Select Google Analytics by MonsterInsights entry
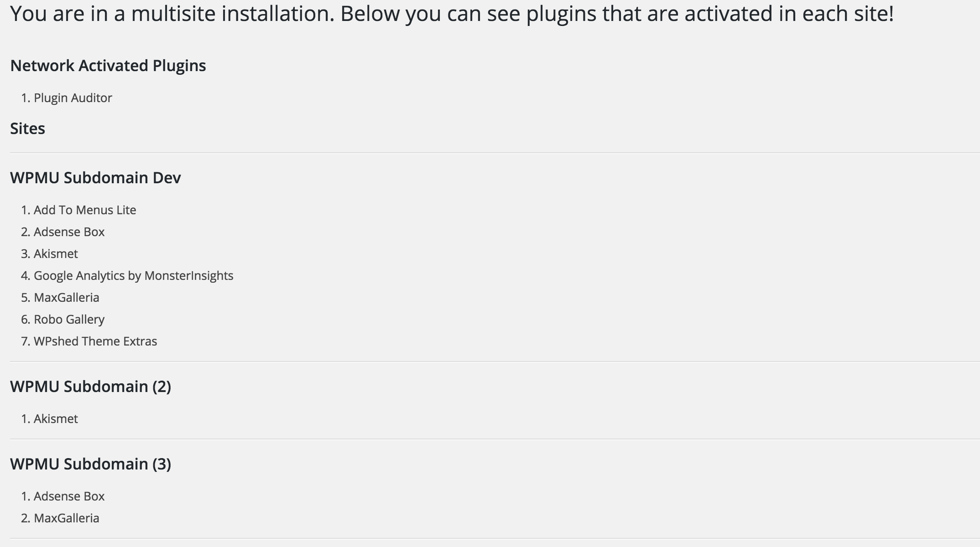 (133, 276)
